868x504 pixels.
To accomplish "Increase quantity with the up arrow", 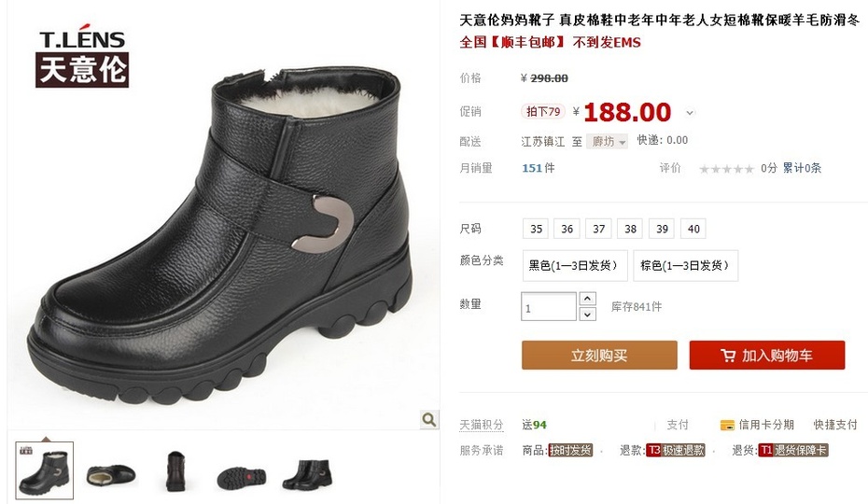I will [x=587, y=299].
